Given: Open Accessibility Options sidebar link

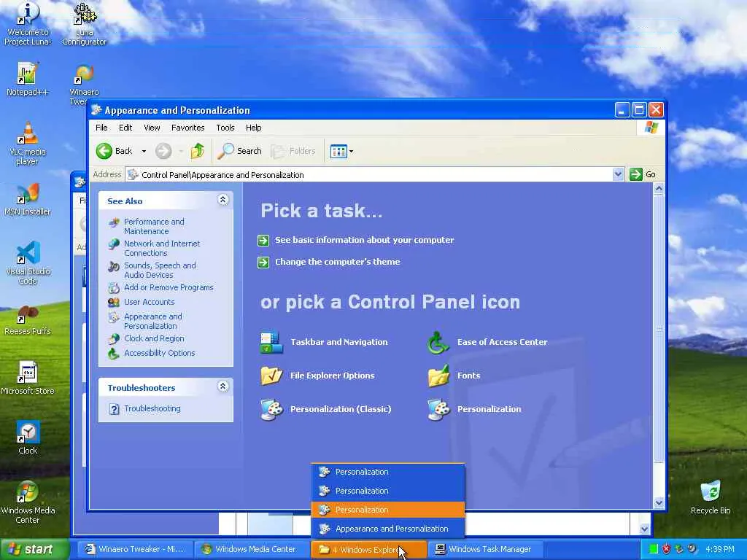Looking at the screenshot, I should pos(160,353).
